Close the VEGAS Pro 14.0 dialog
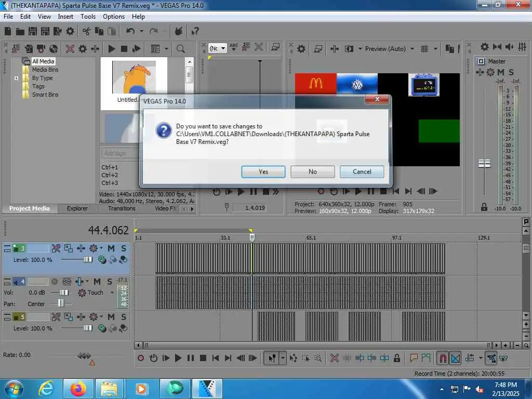Image resolution: width=532 pixels, height=399 pixels. [377, 99]
